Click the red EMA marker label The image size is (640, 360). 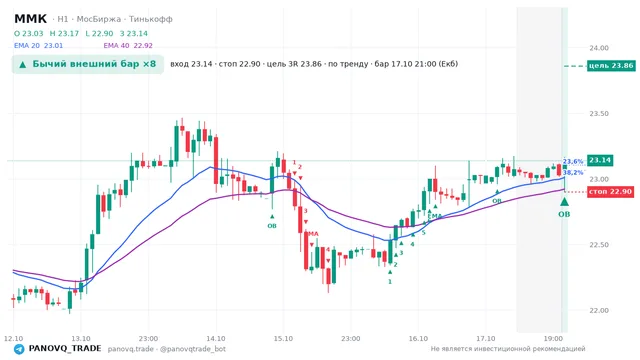312,234
